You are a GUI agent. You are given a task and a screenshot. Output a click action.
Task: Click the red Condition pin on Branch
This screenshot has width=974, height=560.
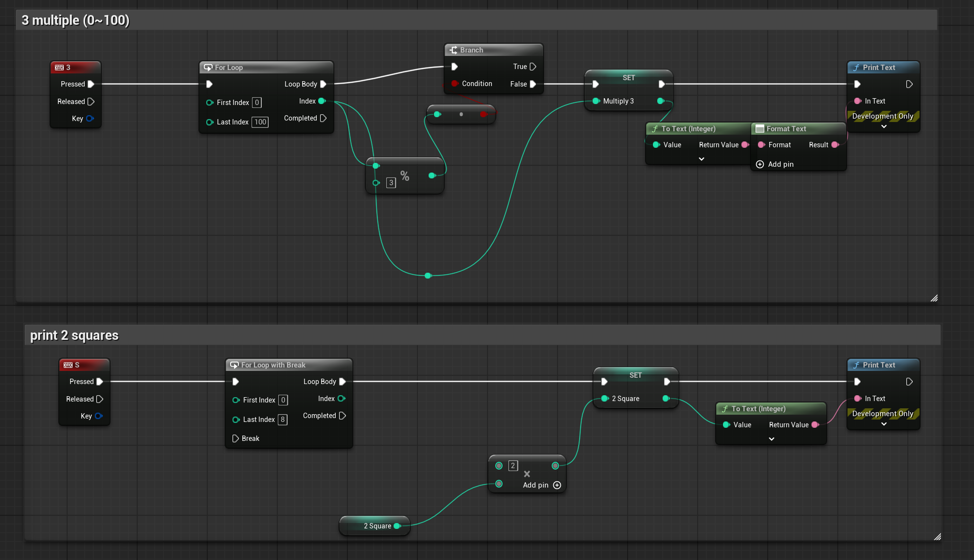click(x=454, y=84)
